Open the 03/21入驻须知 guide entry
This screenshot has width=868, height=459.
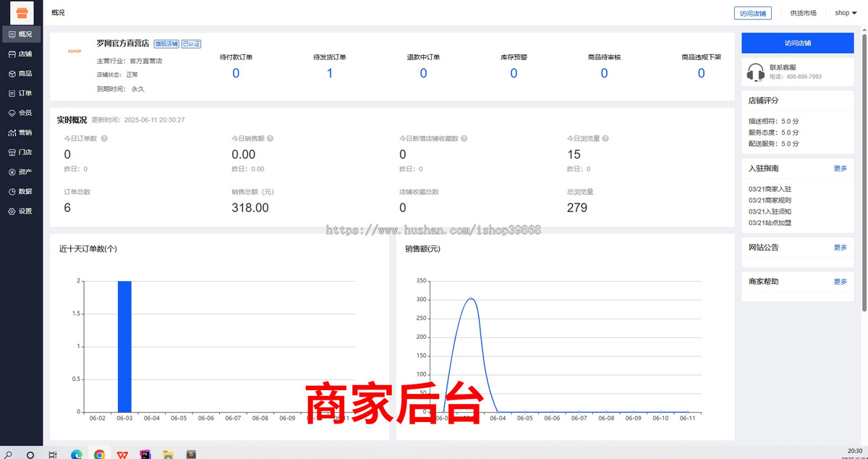(x=770, y=211)
